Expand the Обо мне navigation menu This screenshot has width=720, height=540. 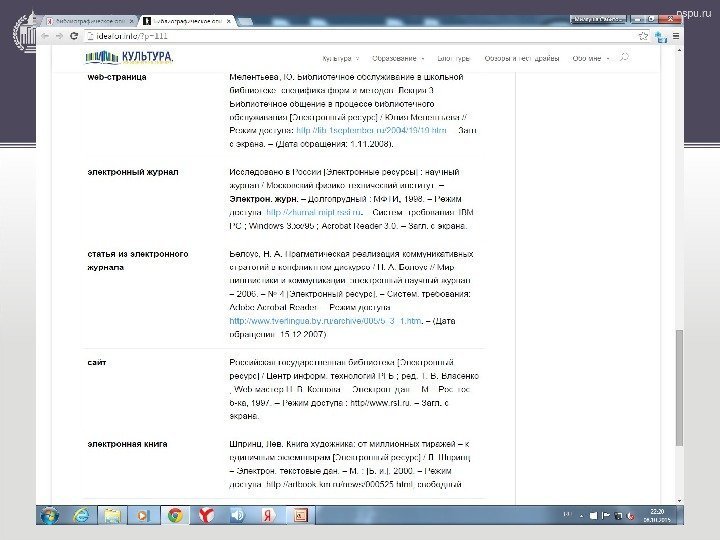(591, 58)
